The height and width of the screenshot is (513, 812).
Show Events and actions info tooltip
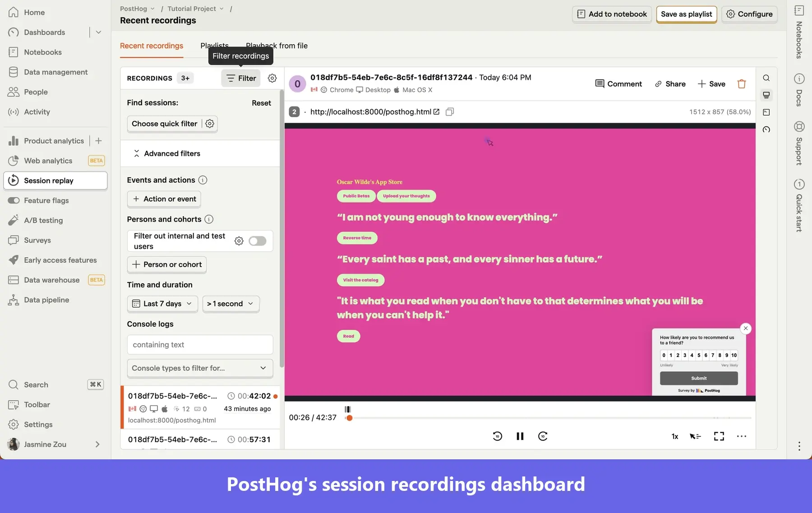pyautogui.click(x=203, y=180)
